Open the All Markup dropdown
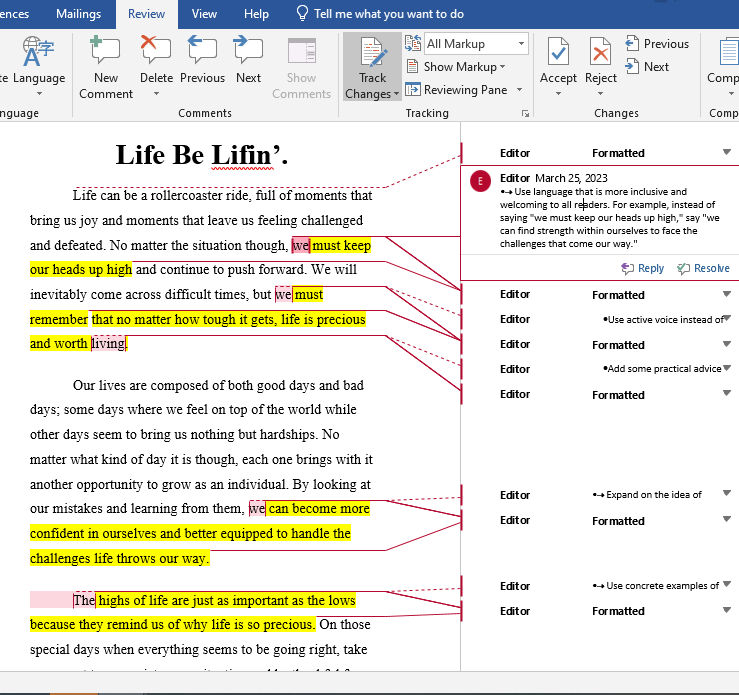This screenshot has width=739, height=695. coord(475,44)
